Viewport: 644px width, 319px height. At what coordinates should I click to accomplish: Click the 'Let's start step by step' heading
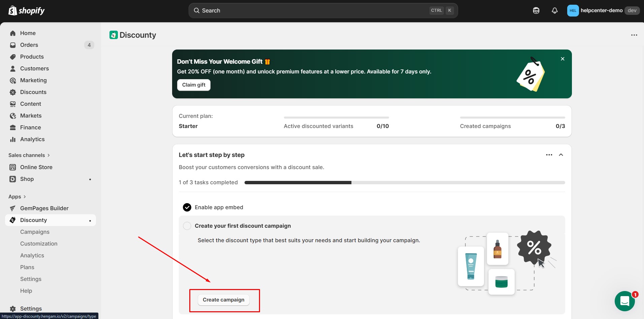coord(212,155)
